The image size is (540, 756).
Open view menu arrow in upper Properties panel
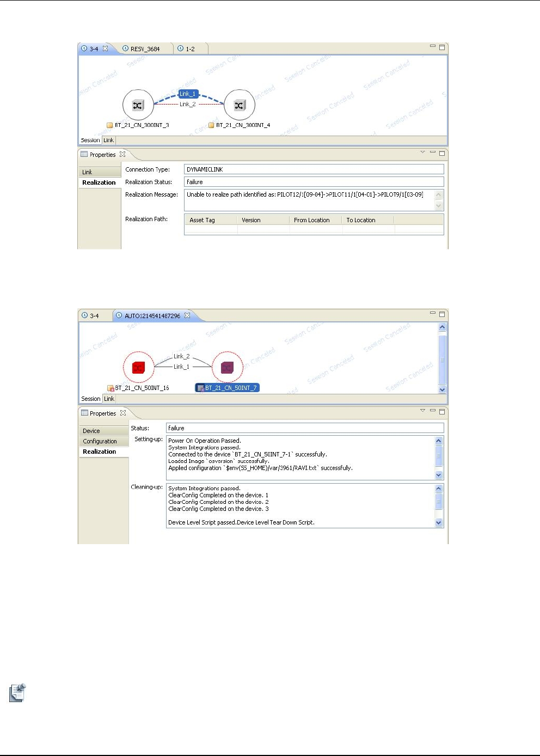tap(422, 153)
